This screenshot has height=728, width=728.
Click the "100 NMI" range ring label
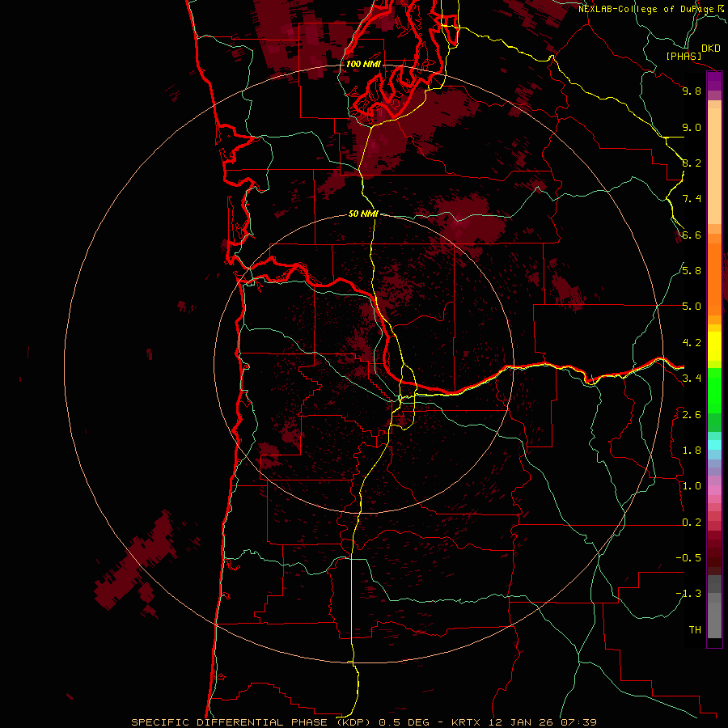click(363, 64)
